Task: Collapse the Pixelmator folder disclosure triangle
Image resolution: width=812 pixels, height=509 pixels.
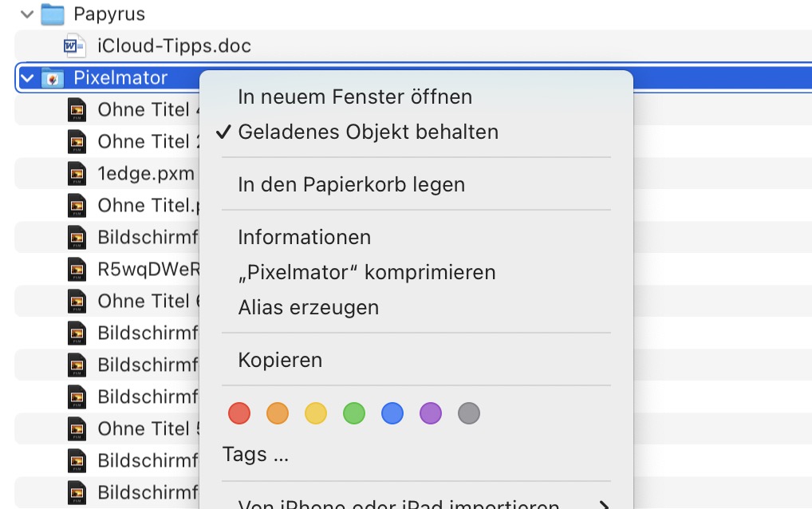Action: click(x=28, y=77)
